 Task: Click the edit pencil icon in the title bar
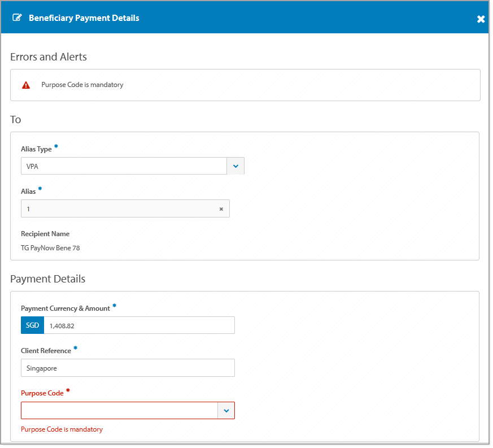pos(17,18)
